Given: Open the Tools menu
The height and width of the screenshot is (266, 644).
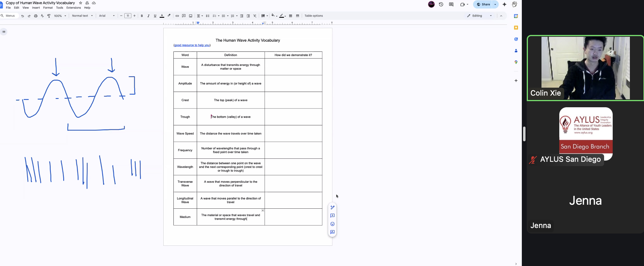Looking at the screenshot, I should point(60,8).
